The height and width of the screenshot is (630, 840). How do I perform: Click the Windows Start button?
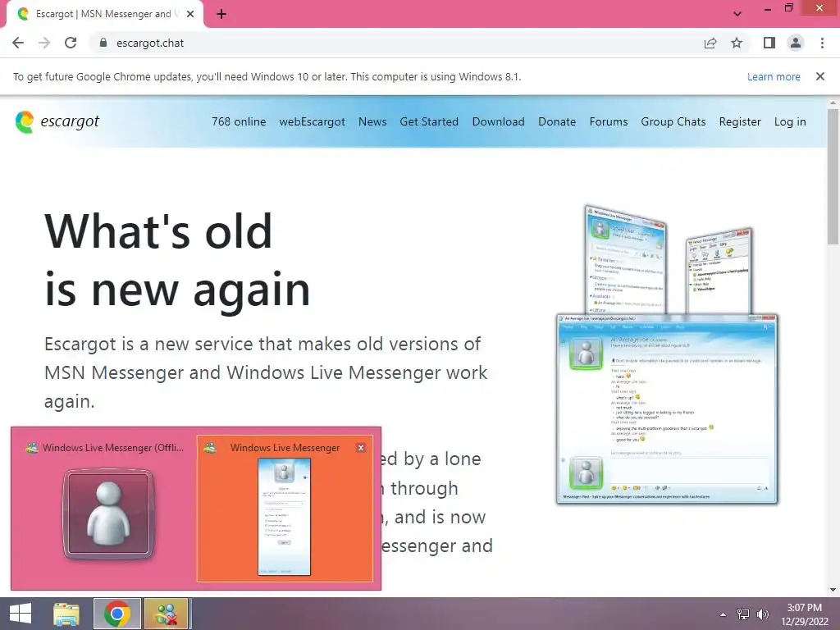(x=21, y=614)
